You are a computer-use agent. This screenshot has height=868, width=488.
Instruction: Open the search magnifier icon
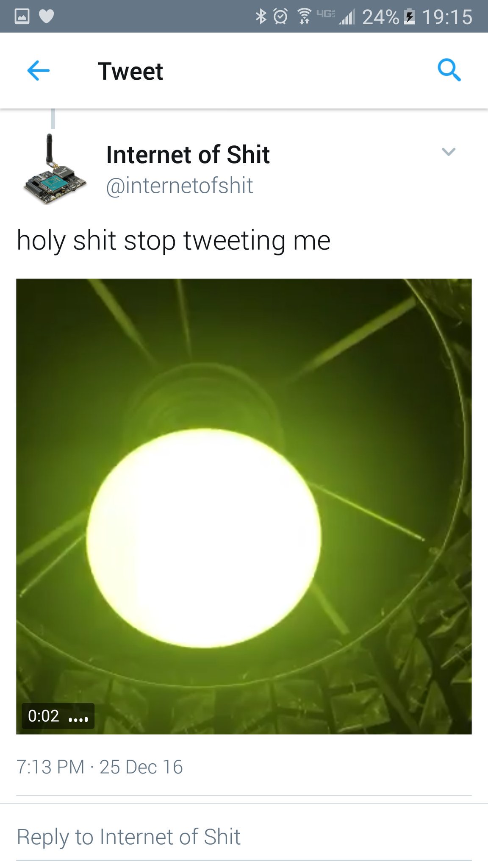pyautogui.click(x=449, y=70)
